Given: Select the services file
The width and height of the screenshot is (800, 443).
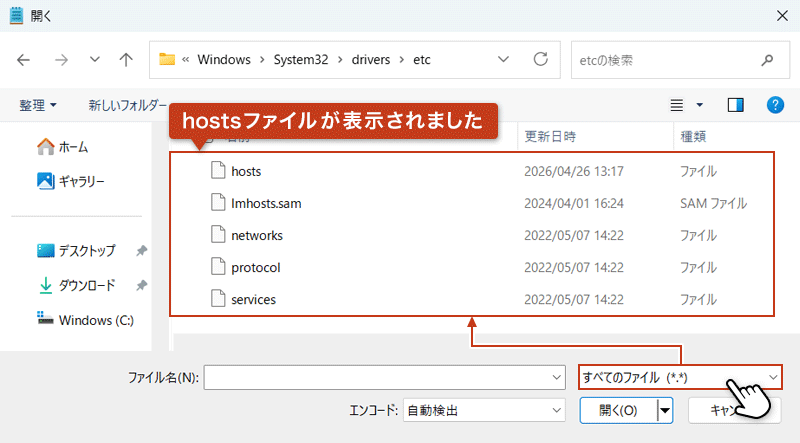Looking at the screenshot, I should click(x=253, y=300).
